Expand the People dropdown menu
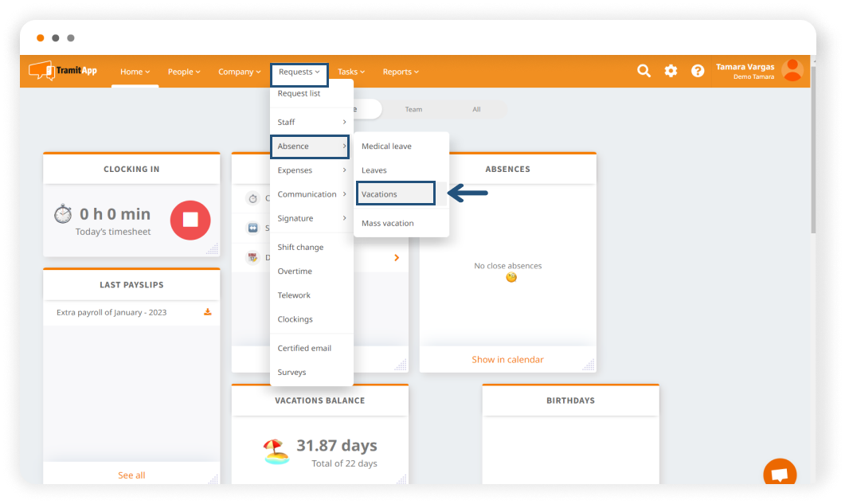Viewport: 845px width, 504px height. (x=184, y=72)
